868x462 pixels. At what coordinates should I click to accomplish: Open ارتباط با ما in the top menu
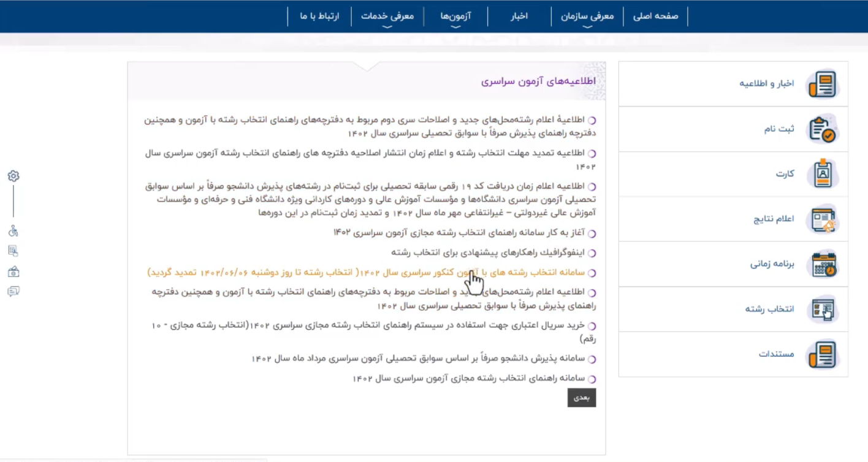[x=319, y=17]
